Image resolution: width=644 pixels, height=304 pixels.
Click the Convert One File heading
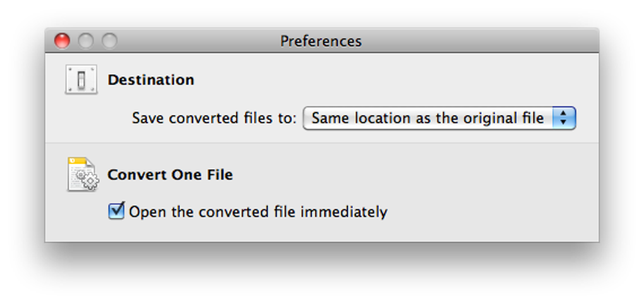[x=170, y=175]
